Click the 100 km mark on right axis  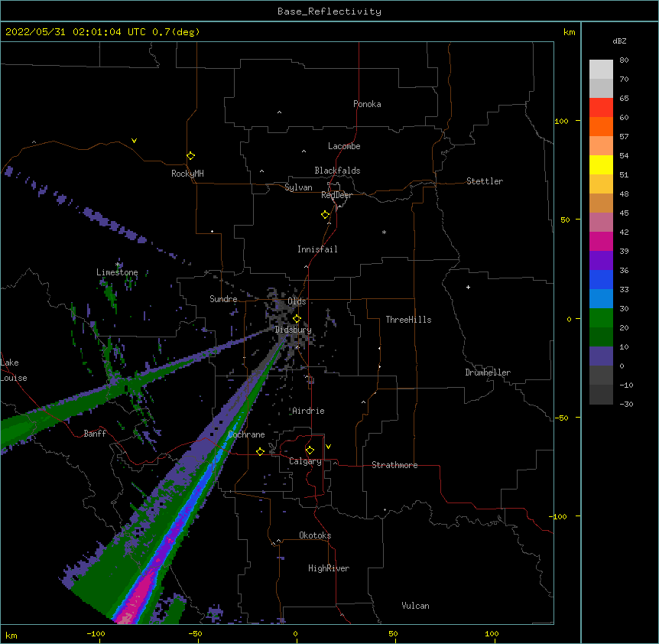[x=561, y=121]
